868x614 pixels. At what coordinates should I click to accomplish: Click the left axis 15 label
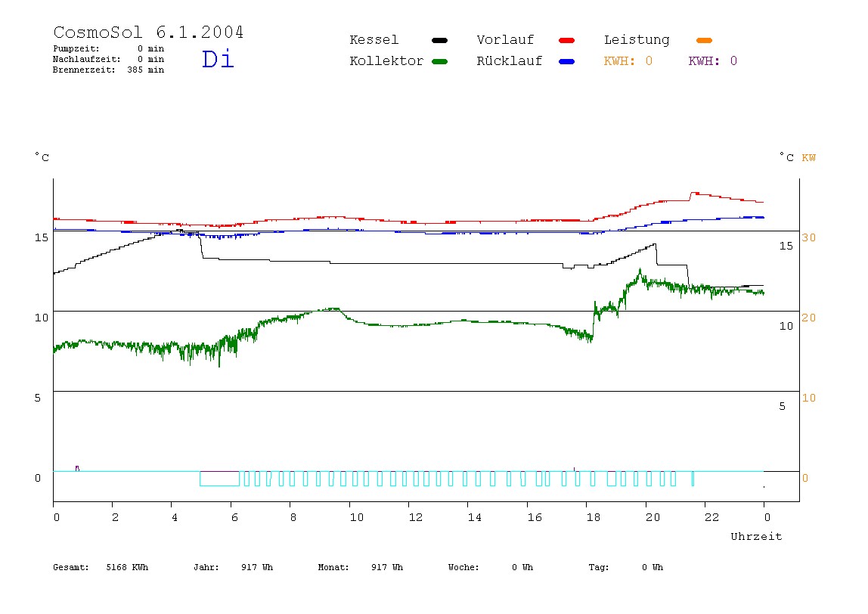[42, 237]
